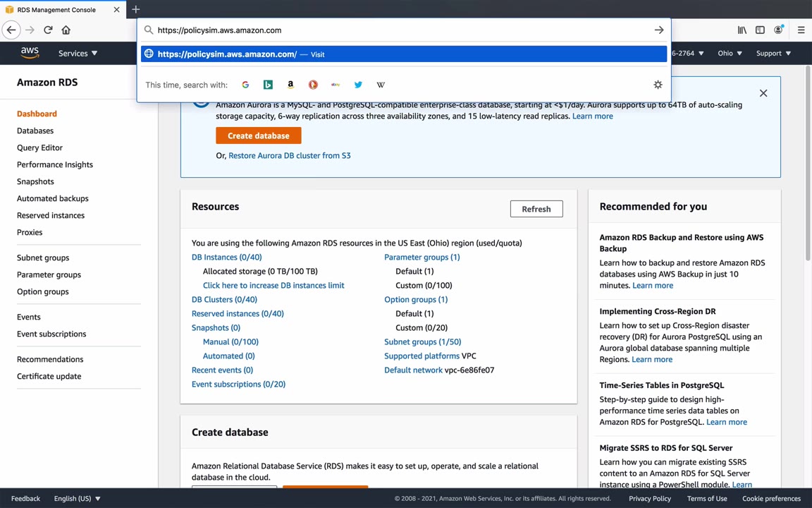The width and height of the screenshot is (812, 508).
Task: Search this time with Google icon
Action: (x=245, y=85)
